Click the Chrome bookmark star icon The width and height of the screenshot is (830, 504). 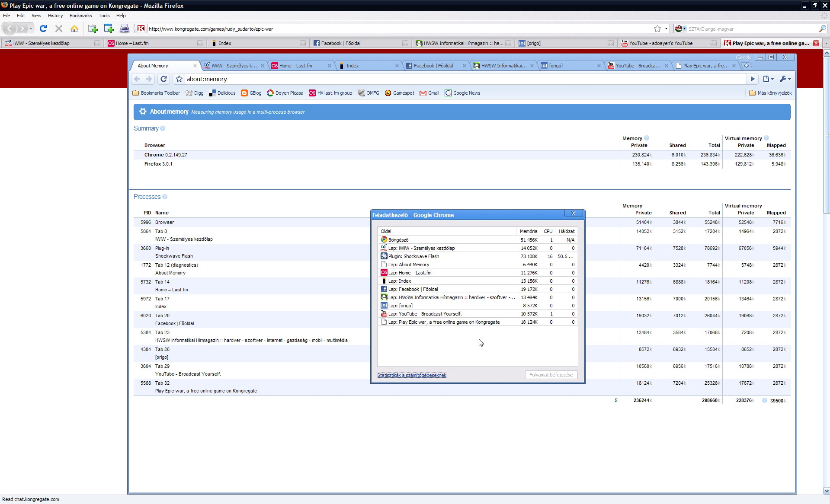coord(179,79)
